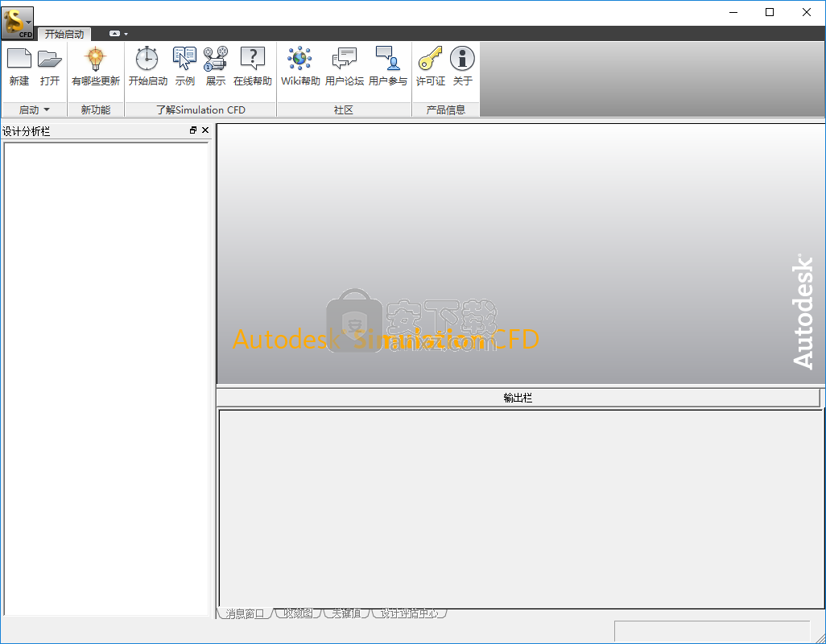The width and height of the screenshot is (826, 644).
Task: Switch to the 关键值 tab
Action: pos(346,613)
